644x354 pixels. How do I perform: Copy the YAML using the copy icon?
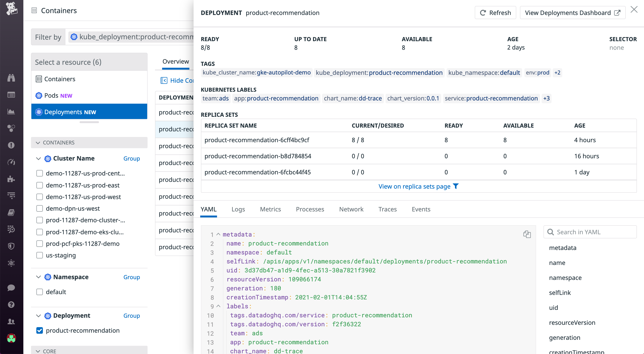pos(527,234)
